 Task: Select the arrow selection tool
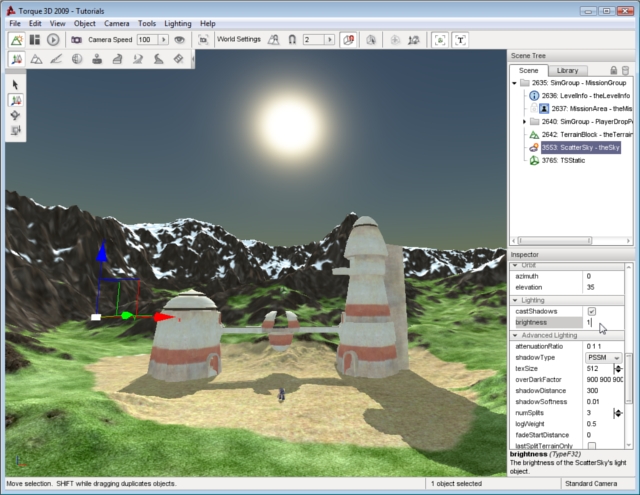[17, 84]
